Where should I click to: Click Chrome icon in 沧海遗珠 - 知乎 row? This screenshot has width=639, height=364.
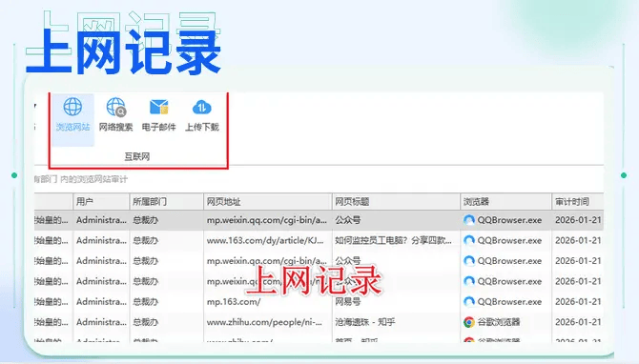click(x=469, y=322)
